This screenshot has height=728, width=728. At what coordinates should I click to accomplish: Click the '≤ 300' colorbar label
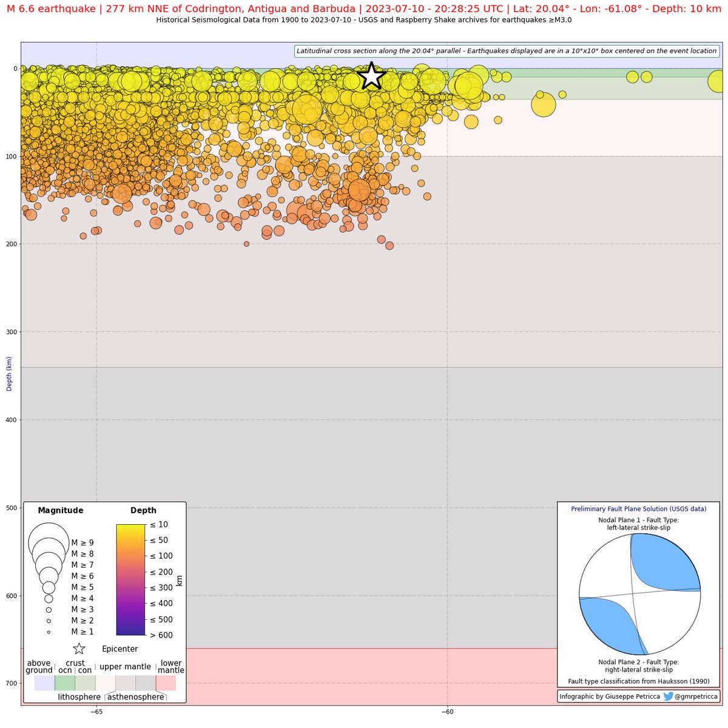tap(161, 588)
